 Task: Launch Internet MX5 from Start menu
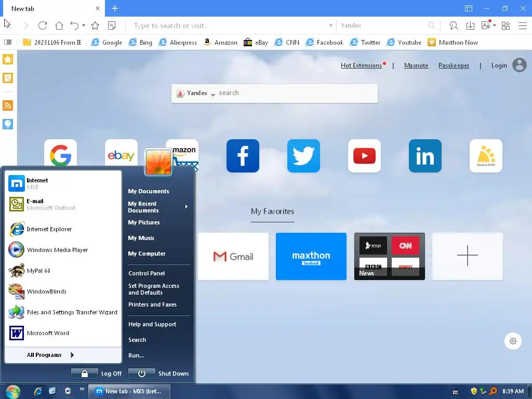click(63, 183)
